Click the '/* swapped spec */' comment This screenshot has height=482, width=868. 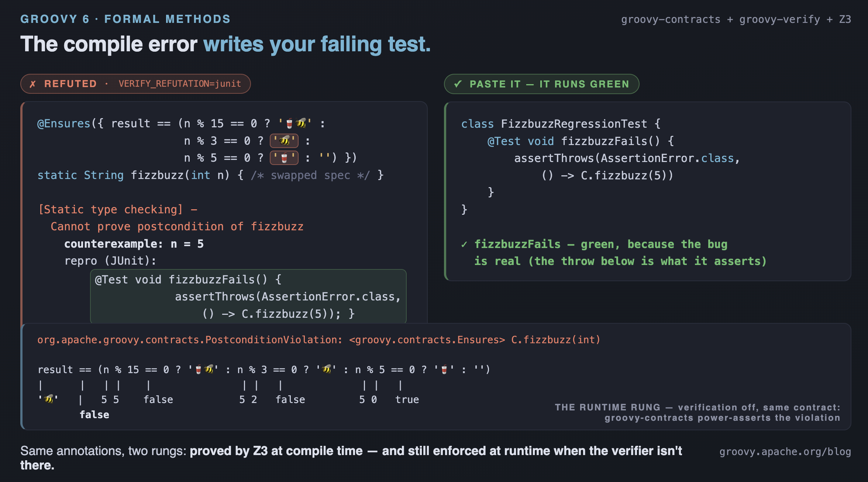(310, 175)
